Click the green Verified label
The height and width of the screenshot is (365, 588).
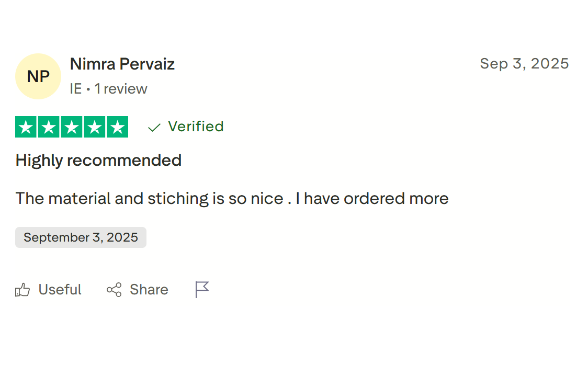point(196,127)
